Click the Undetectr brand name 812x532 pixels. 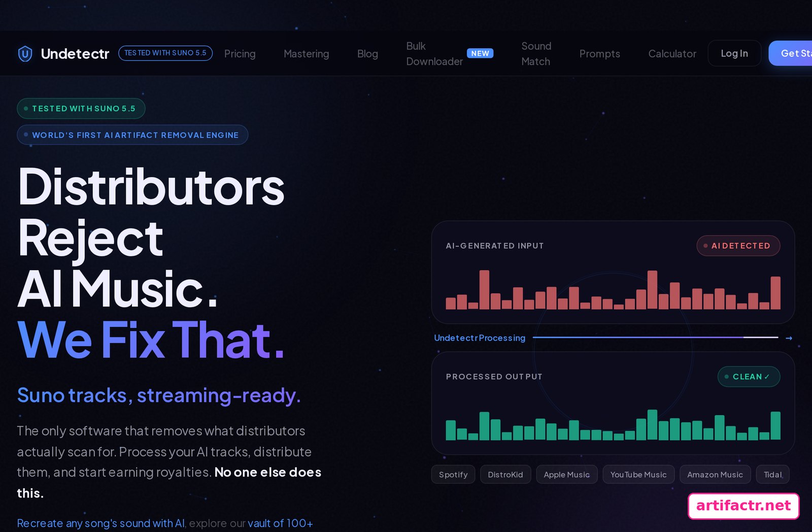tap(75, 53)
